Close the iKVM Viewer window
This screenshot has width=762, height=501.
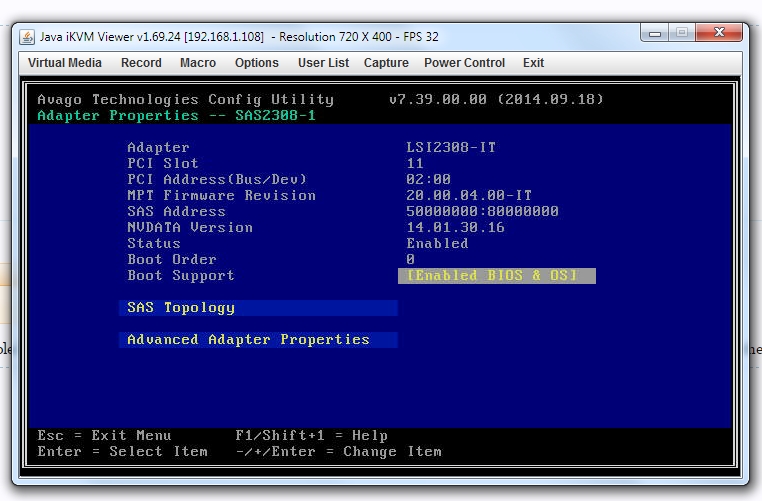click(719, 33)
